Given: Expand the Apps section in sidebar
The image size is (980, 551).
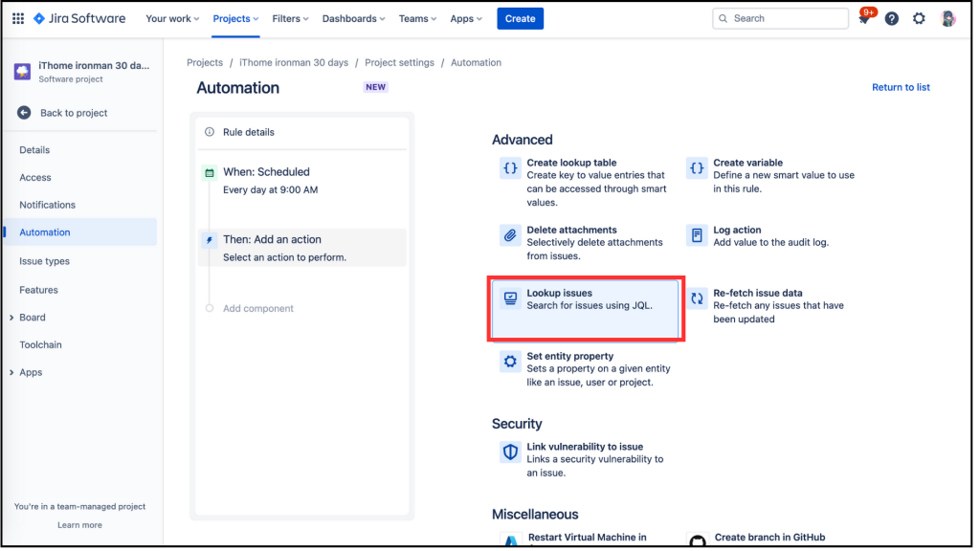Looking at the screenshot, I should click(x=11, y=374).
